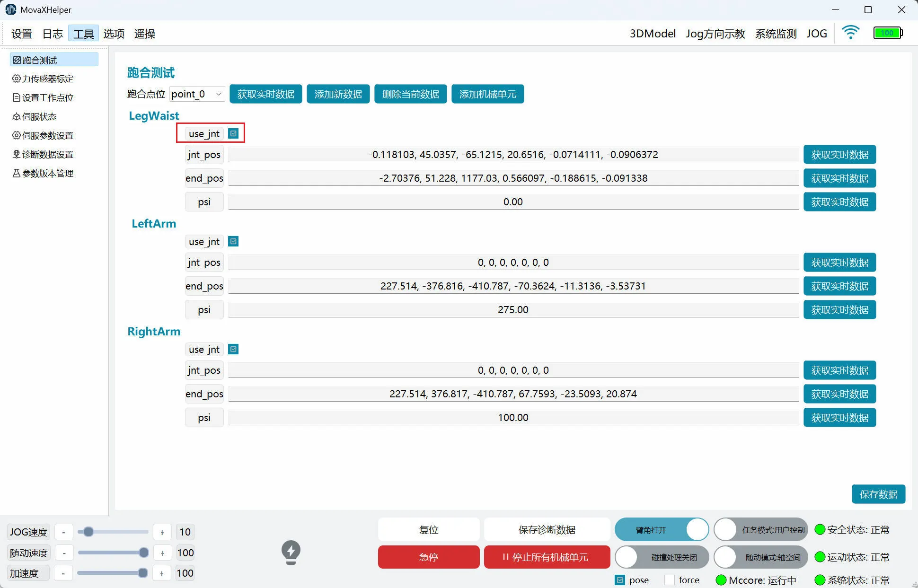Click the 保存数据 button
The height and width of the screenshot is (588, 918).
[x=878, y=494]
